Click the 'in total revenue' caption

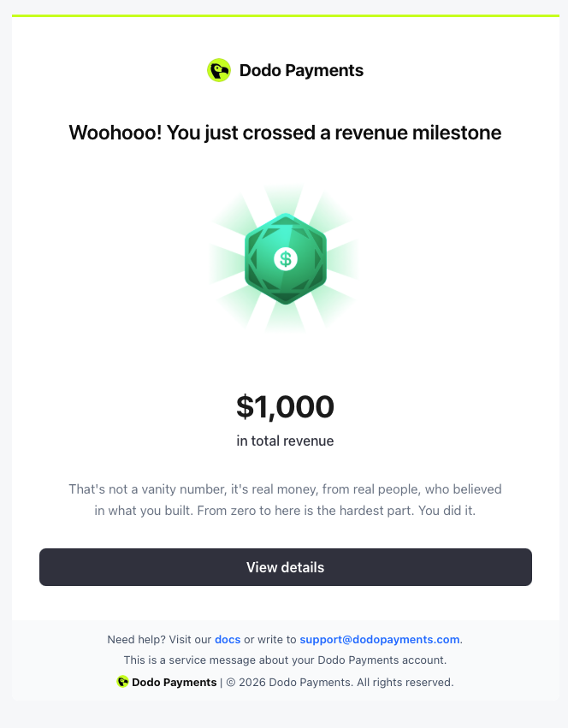point(285,441)
